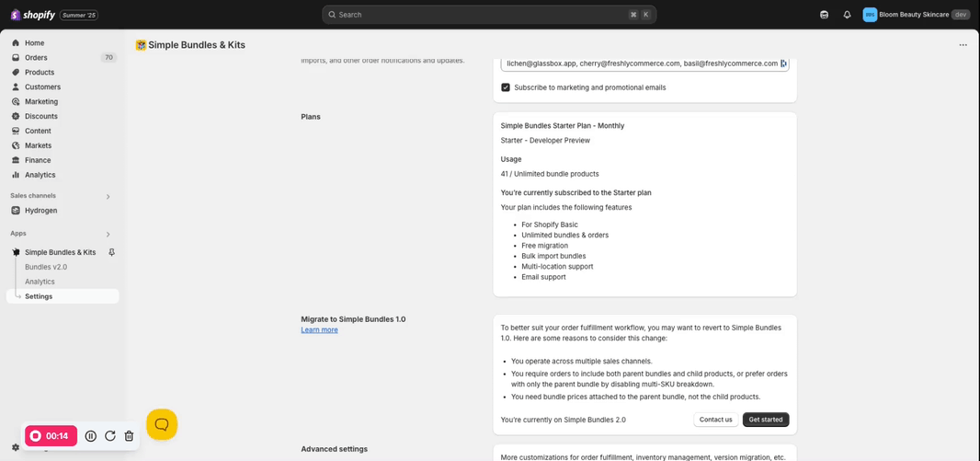The height and width of the screenshot is (461, 980).
Task: Open the notifications bell
Action: pos(847,15)
